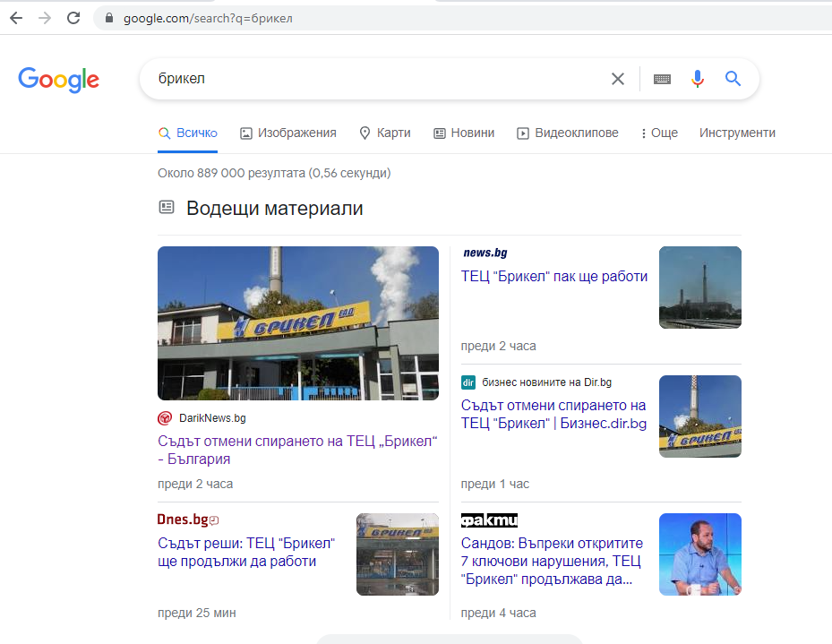Click 'преди 4 часа' timestamp

click(x=498, y=613)
